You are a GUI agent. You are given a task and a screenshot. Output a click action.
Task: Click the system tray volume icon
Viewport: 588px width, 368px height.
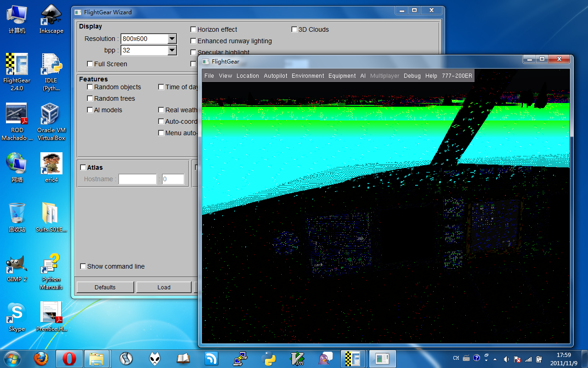click(x=506, y=359)
